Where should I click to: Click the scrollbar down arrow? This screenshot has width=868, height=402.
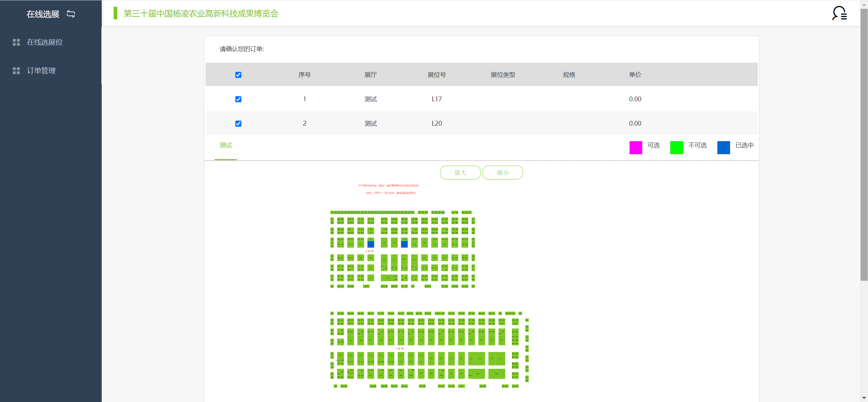864,398
